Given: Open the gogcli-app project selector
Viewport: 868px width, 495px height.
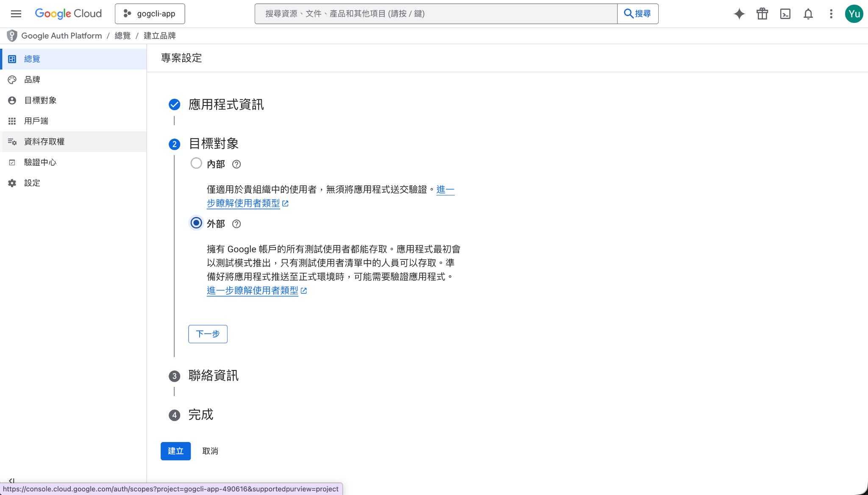Looking at the screenshot, I should 150,14.
